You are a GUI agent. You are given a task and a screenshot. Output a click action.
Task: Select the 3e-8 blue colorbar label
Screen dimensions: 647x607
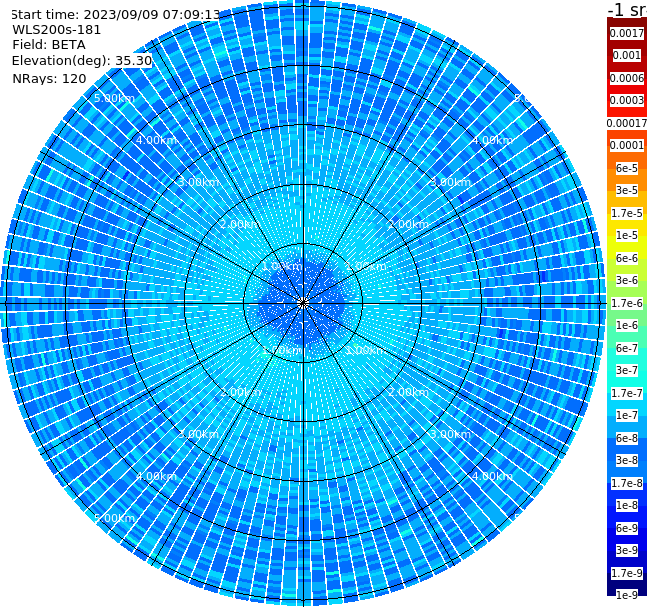(x=627, y=460)
